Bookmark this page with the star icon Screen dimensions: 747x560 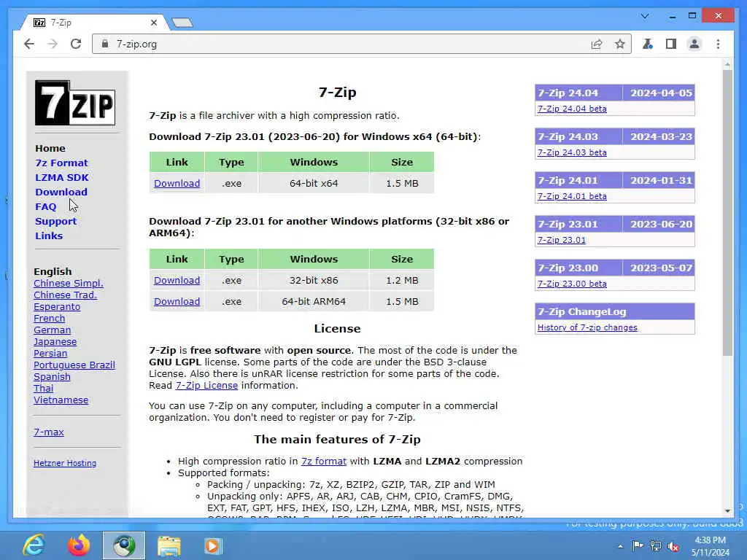619,44
